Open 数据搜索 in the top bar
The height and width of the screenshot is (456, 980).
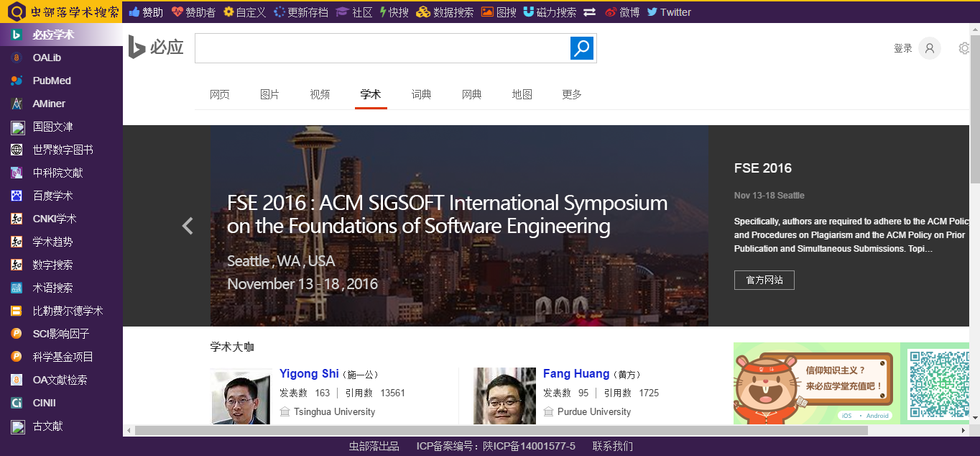tap(445, 12)
